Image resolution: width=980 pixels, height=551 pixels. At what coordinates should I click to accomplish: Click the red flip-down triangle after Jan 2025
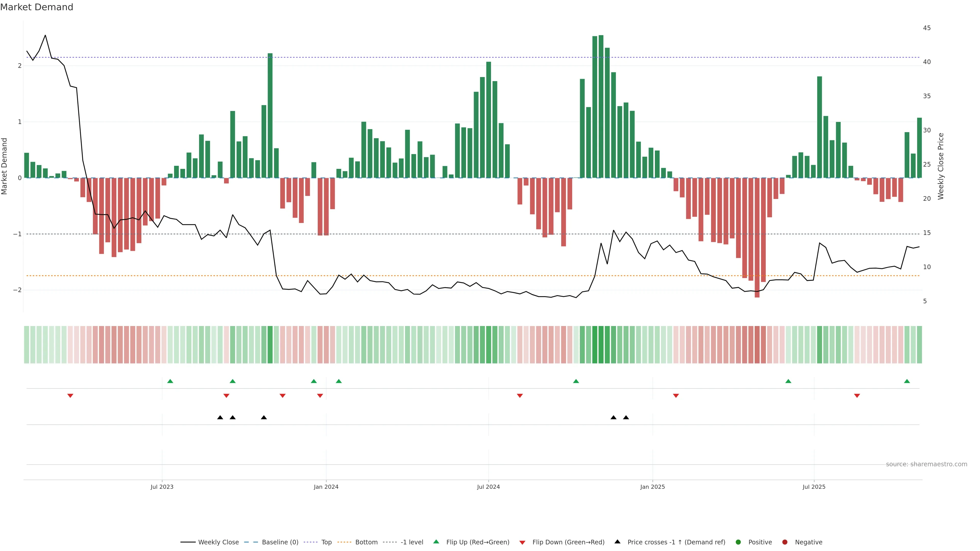click(676, 396)
